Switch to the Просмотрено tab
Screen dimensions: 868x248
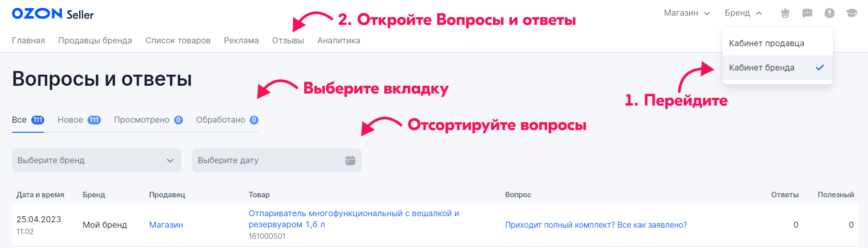[148, 120]
